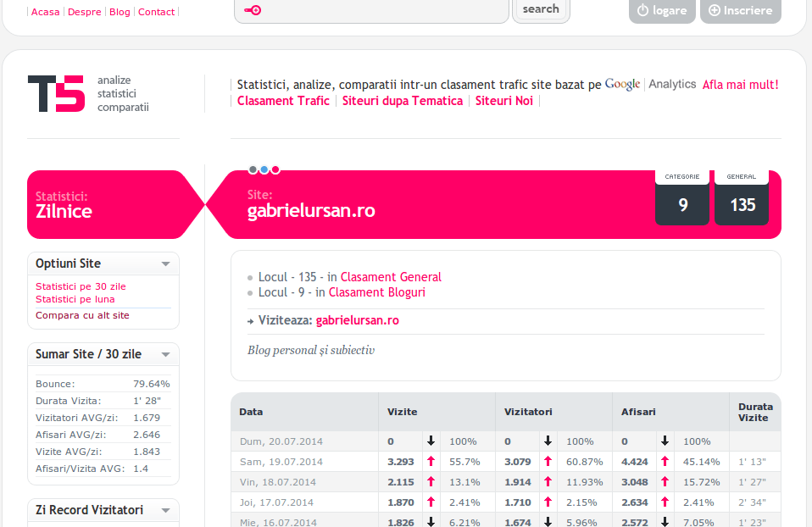
Task: Click the date Sam, 19.07.2014
Action: [x=281, y=462]
